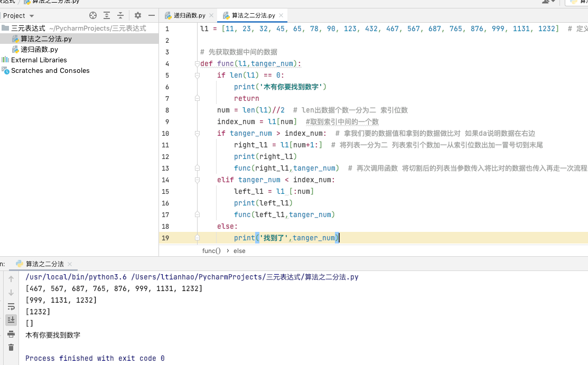Viewport: 588px width, 365px height.
Task: Fold the if len(l1) block at line 5
Action: pos(197,76)
